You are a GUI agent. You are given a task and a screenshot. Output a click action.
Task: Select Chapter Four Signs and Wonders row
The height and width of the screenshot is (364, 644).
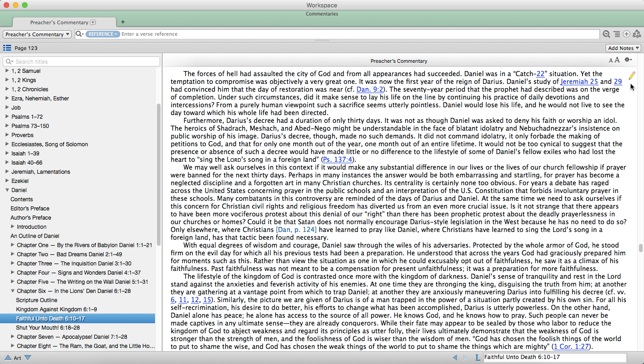tap(79, 272)
